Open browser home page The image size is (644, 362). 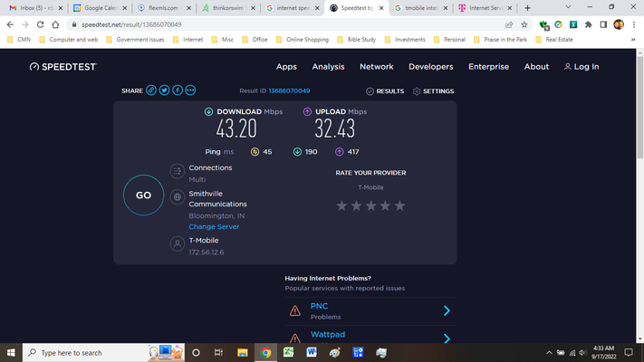(x=55, y=24)
